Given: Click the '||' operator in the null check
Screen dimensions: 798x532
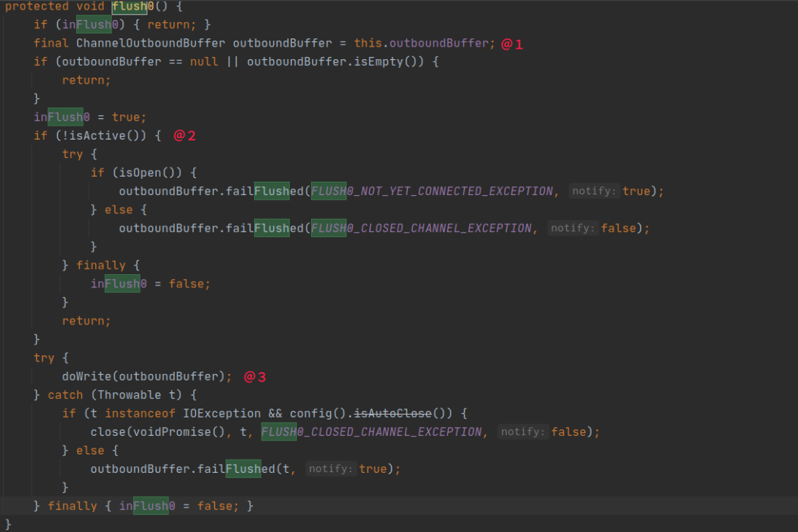Looking at the screenshot, I should click(233, 61).
